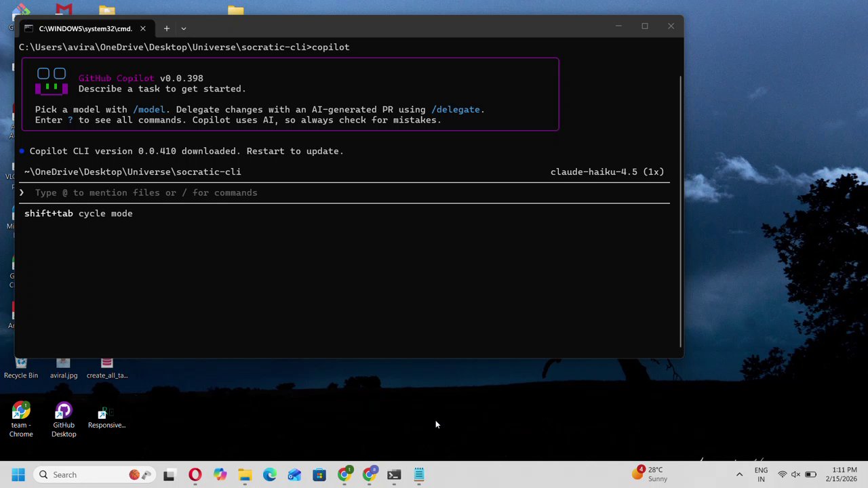Image resolution: width=868 pixels, height=488 pixels.
Task: Open the Outlook app on the taskbar
Action: click(x=294, y=474)
